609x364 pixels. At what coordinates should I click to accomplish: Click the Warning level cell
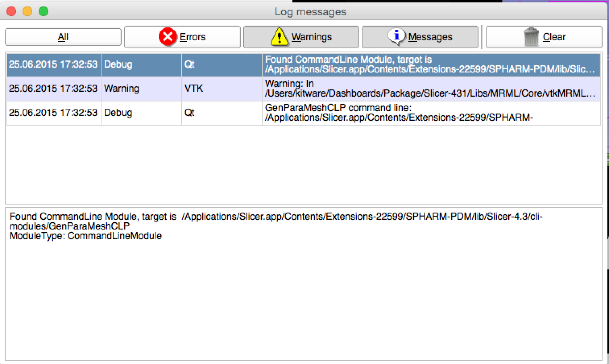pos(121,89)
